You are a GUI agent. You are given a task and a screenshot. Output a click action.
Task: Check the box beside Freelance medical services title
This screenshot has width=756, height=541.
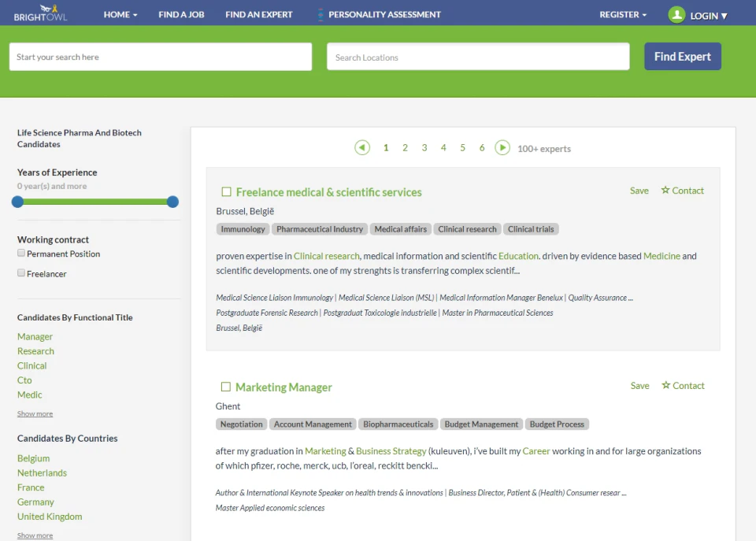[x=226, y=191]
